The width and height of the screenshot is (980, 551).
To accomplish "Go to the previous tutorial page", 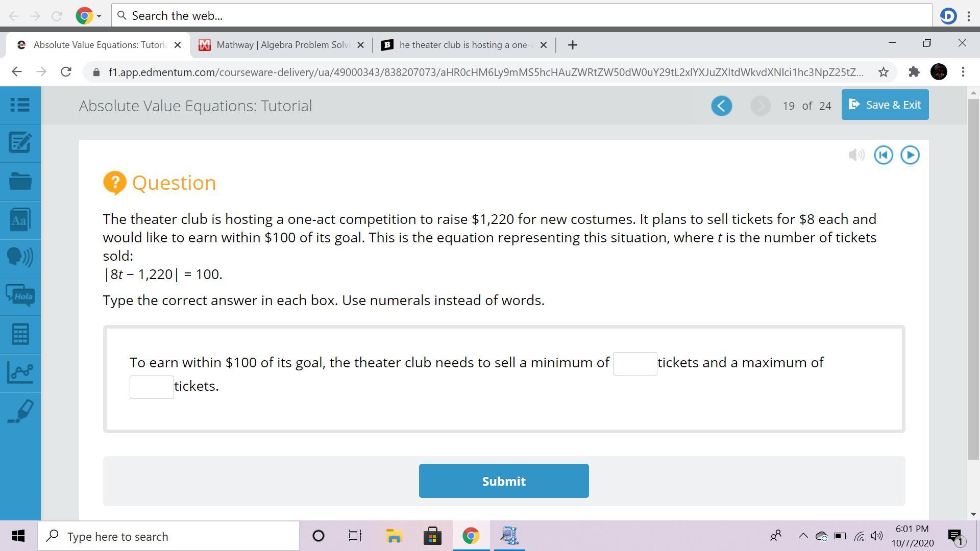I will pos(721,106).
